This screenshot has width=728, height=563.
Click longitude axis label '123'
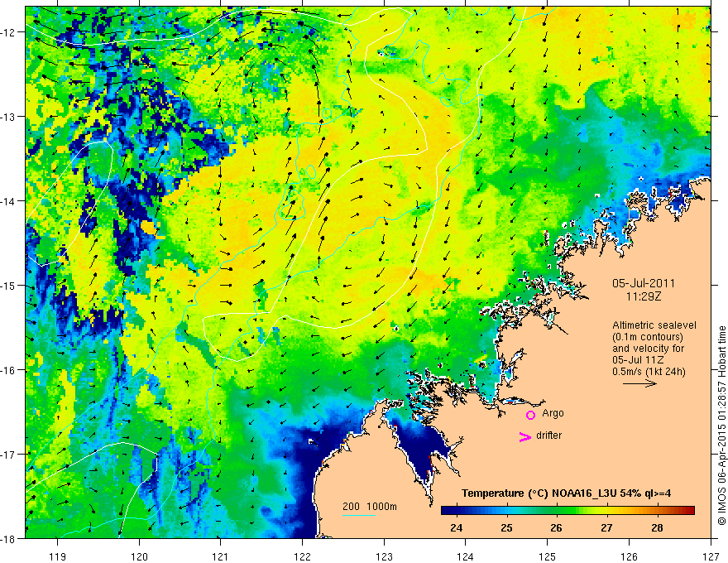(384, 556)
